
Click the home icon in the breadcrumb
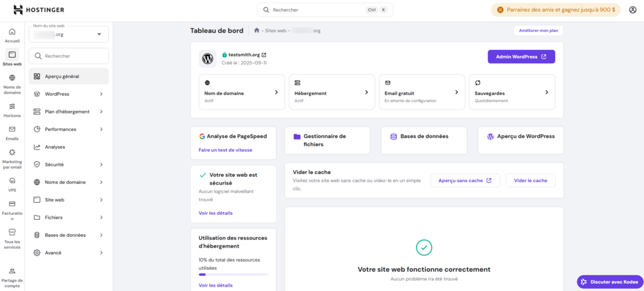click(x=257, y=30)
